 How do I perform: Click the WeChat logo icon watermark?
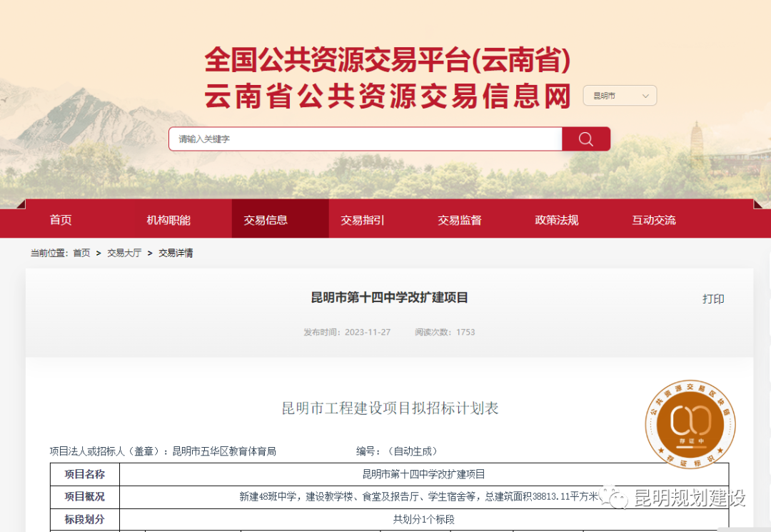point(614,498)
